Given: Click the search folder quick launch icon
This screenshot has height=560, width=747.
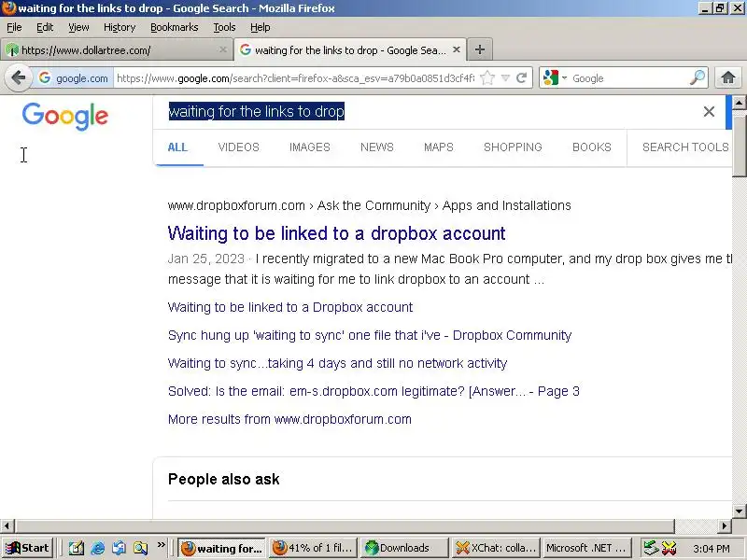Looking at the screenshot, I should click(x=141, y=548).
